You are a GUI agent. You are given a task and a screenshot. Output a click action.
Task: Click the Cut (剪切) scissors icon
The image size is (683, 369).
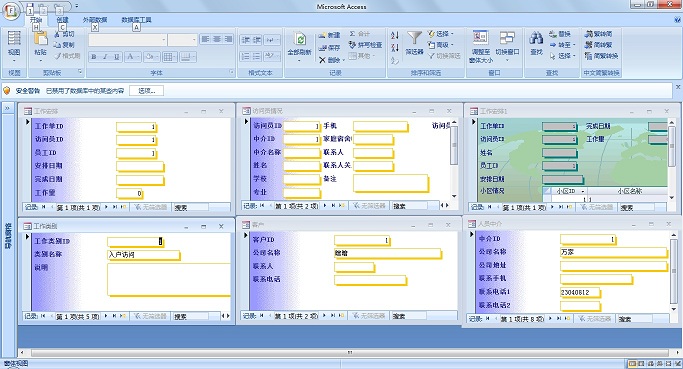click(x=57, y=34)
